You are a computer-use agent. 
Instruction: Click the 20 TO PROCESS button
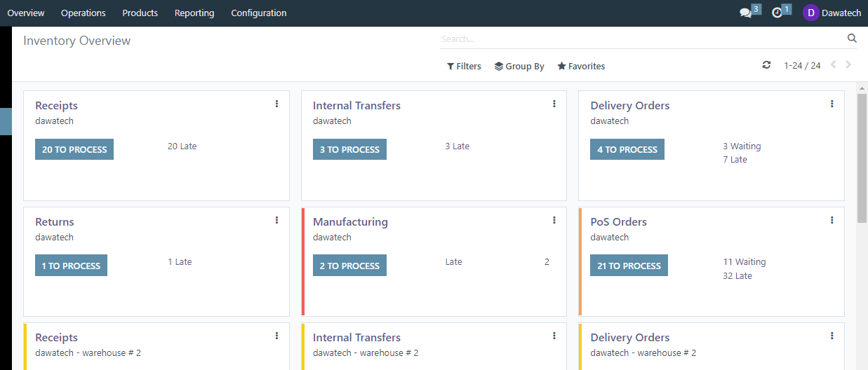[x=74, y=149]
